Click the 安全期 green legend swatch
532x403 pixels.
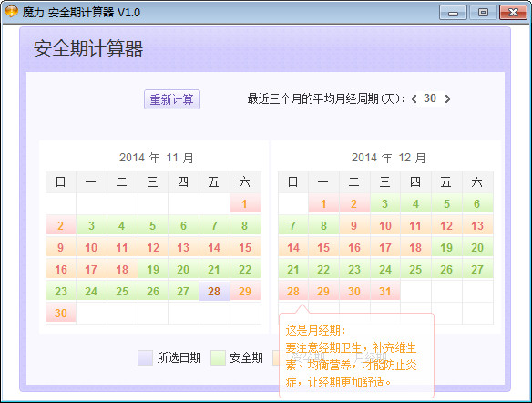coord(218,357)
